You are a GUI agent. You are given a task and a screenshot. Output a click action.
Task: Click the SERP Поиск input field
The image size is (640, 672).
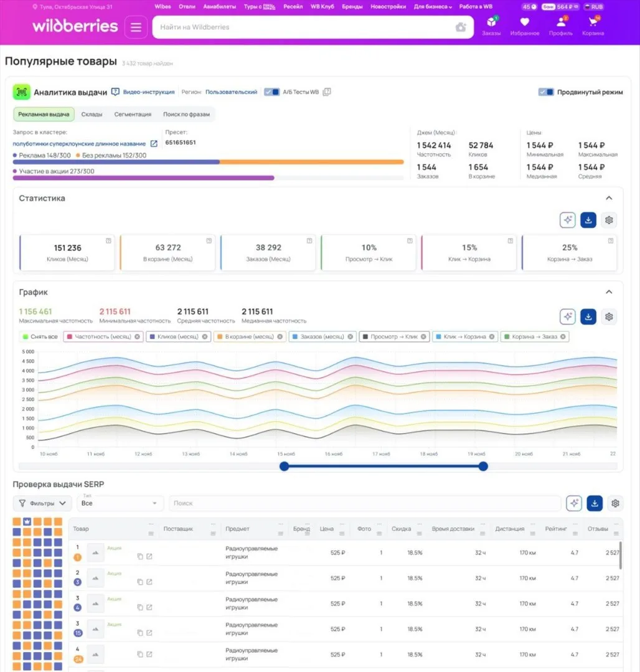[x=365, y=503]
